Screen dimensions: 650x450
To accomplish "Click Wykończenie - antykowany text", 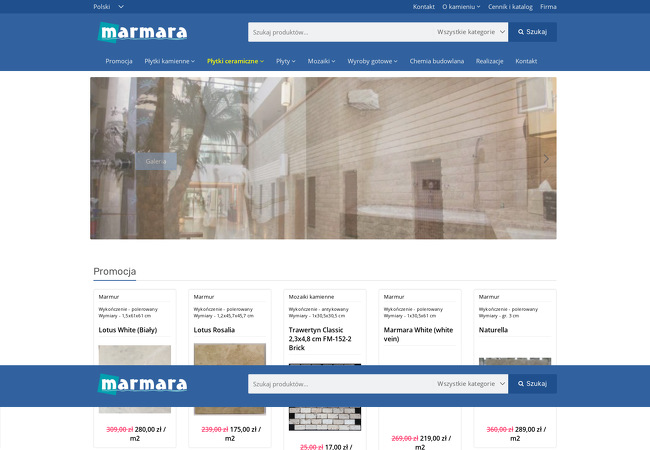I will tap(318, 309).
